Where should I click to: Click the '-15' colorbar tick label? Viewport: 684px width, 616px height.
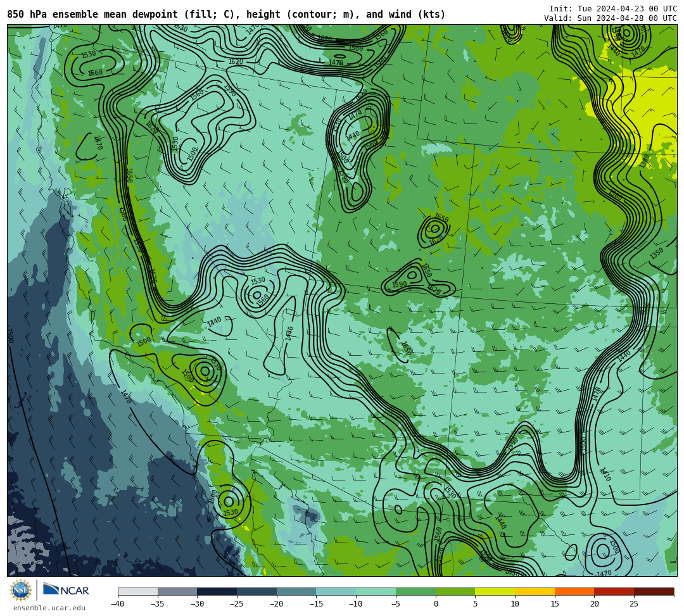click(x=316, y=604)
